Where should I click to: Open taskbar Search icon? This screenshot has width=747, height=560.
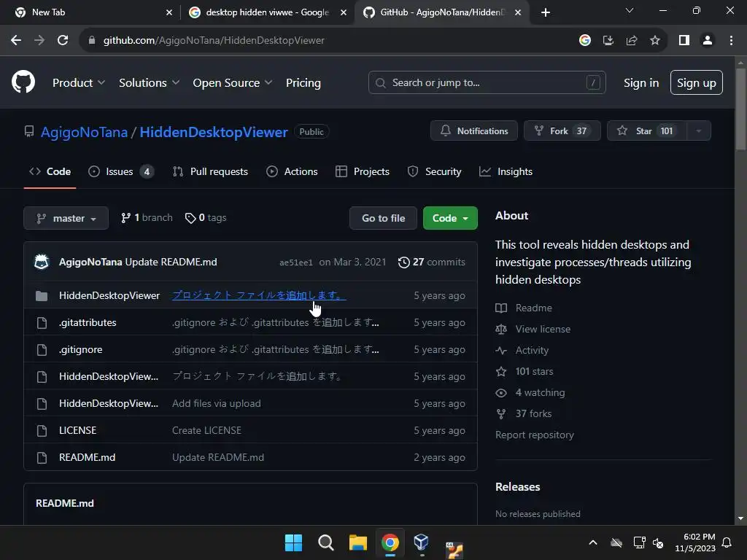click(x=326, y=542)
